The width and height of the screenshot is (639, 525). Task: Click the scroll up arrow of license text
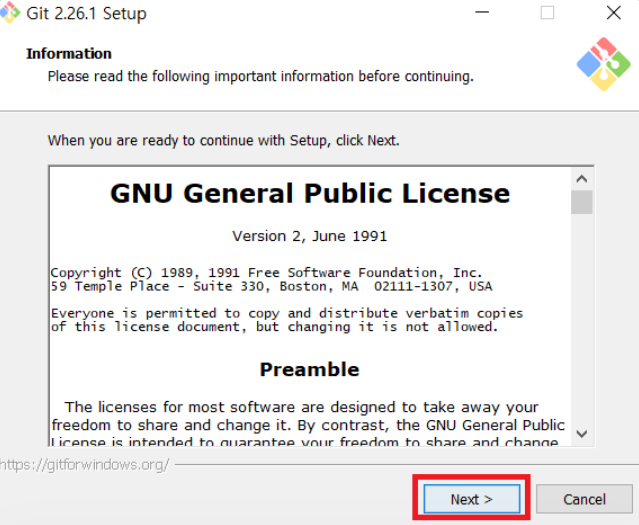coord(582,179)
